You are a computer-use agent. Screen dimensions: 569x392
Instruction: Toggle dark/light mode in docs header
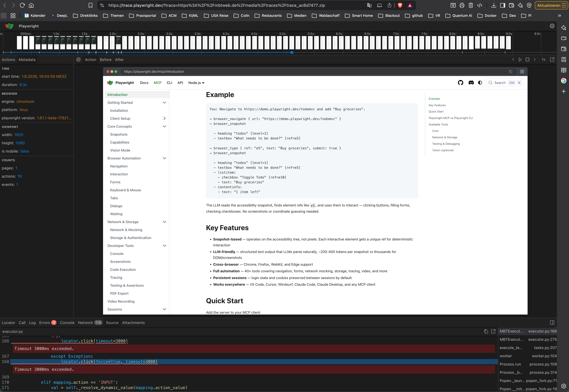coord(480,83)
